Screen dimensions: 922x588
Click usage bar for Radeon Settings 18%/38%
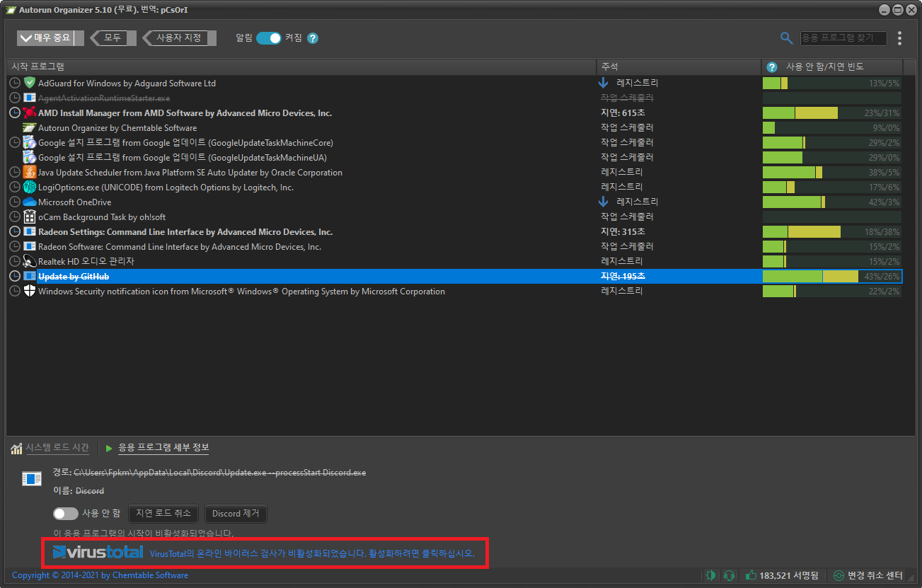point(832,231)
